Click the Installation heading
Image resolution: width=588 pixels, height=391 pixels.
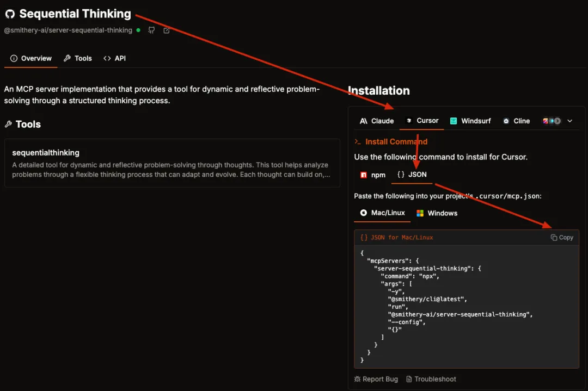tap(379, 91)
